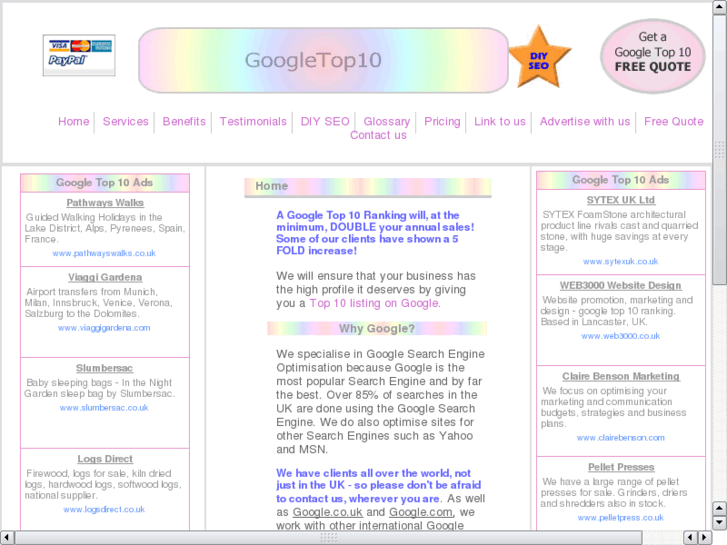Open the Slumbersac ad title
The width and height of the screenshot is (727, 545).
pos(104,368)
